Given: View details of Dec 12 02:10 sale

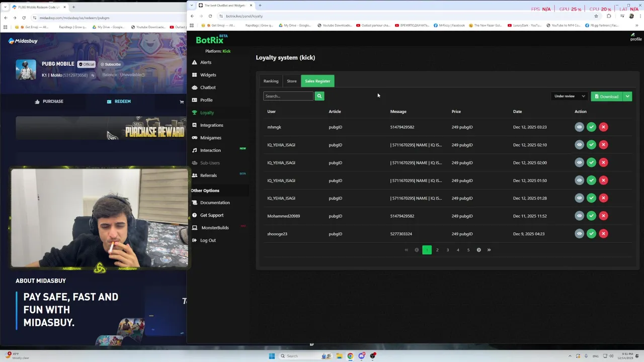Looking at the screenshot, I should 579,145.
